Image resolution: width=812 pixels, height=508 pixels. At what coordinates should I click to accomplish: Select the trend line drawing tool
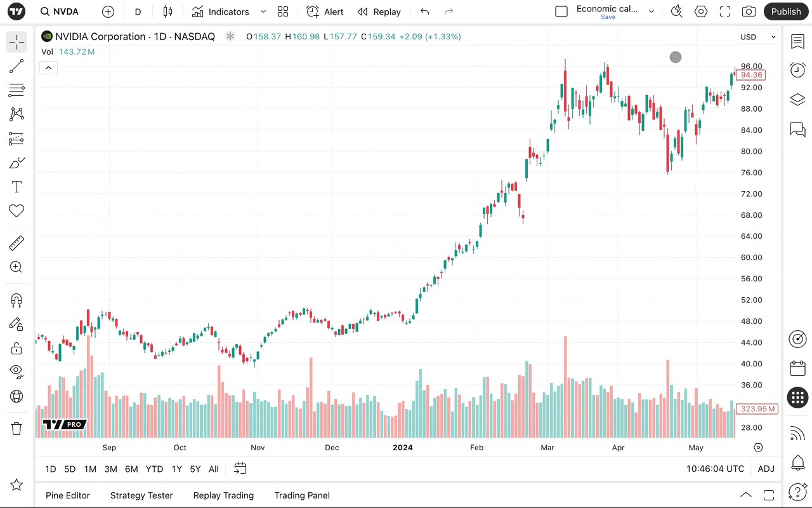click(16, 66)
